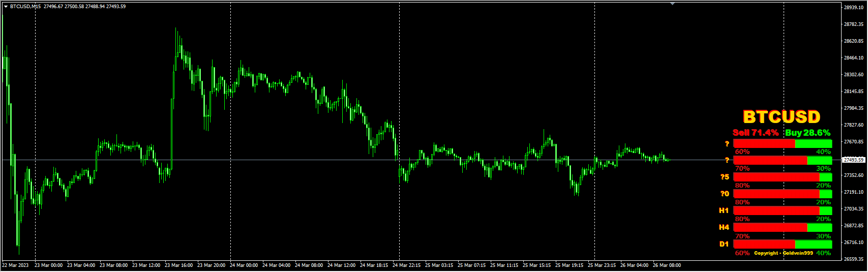Click the 23 Mar 12:00 time axis label

146,265
